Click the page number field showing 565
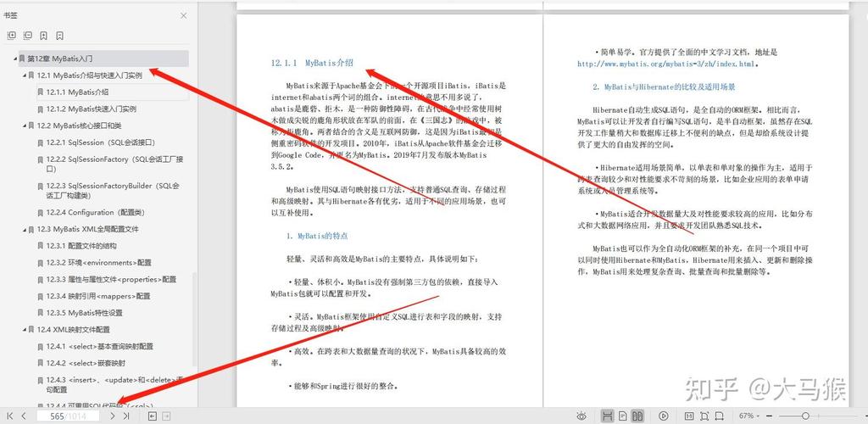The image size is (868, 424). 68,416
